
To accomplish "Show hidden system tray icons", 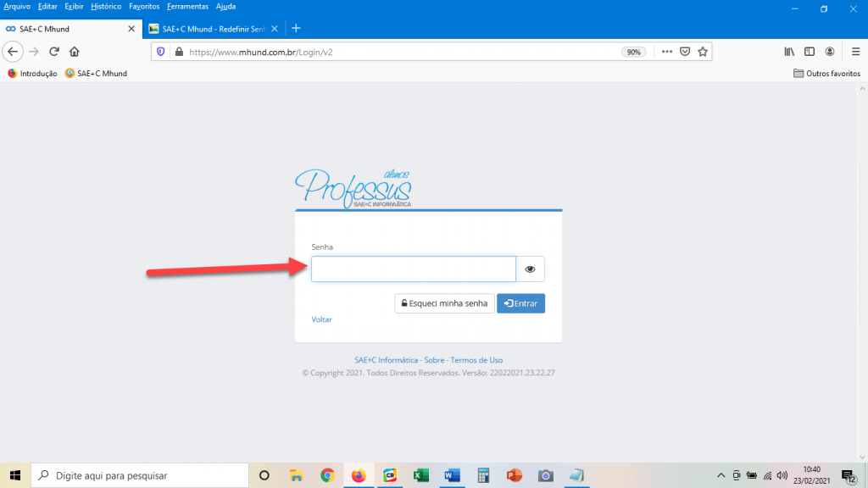I will (x=721, y=475).
